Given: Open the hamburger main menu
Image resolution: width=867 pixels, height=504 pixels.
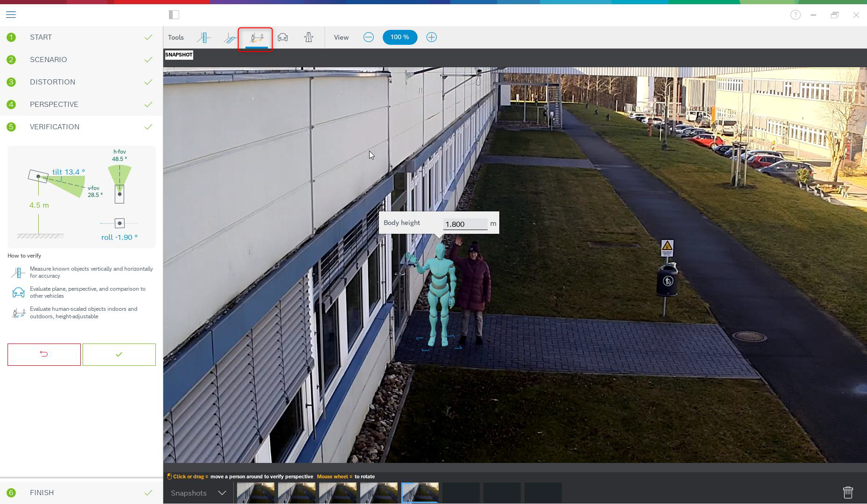Looking at the screenshot, I should tap(11, 15).
